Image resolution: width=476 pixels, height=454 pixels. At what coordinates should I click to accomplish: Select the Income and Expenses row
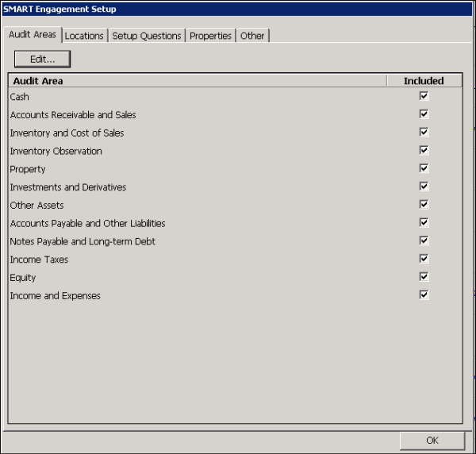click(x=236, y=295)
